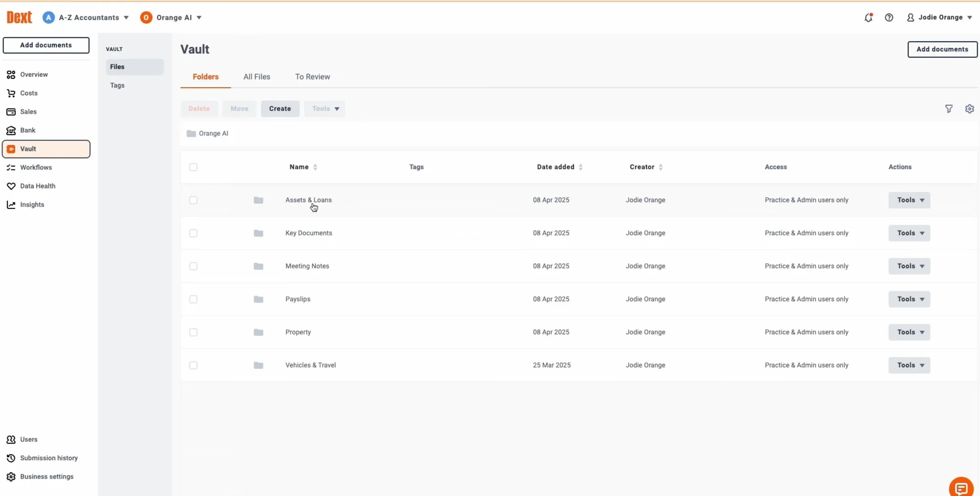The width and height of the screenshot is (980, 496).
Task: Expand the A-Z Accountants account dropdown
Action: pyautogui.click(x=86, y=18)
